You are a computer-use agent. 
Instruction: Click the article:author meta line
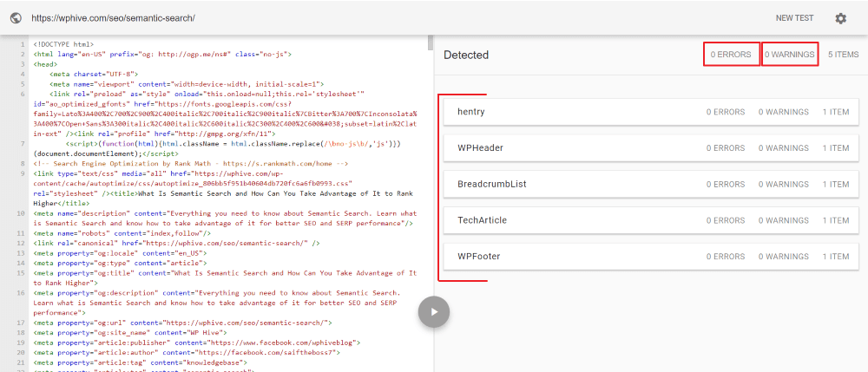tap(187, 353)
